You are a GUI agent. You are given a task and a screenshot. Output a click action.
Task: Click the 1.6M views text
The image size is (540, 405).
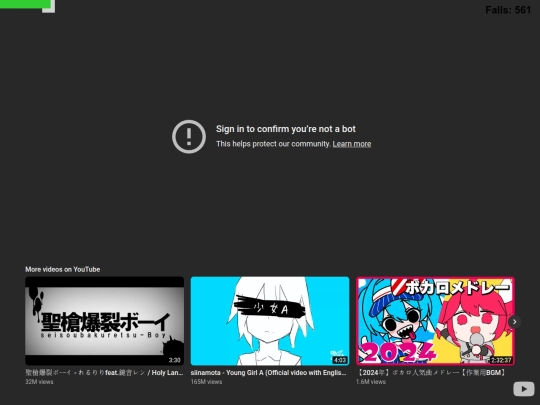pos(371,382)
